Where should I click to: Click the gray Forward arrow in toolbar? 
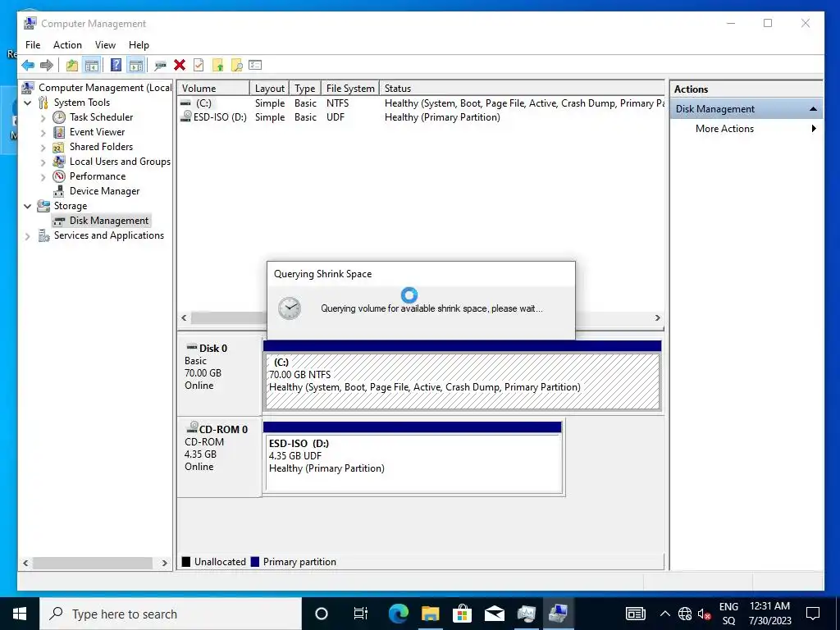click(47, 66)
